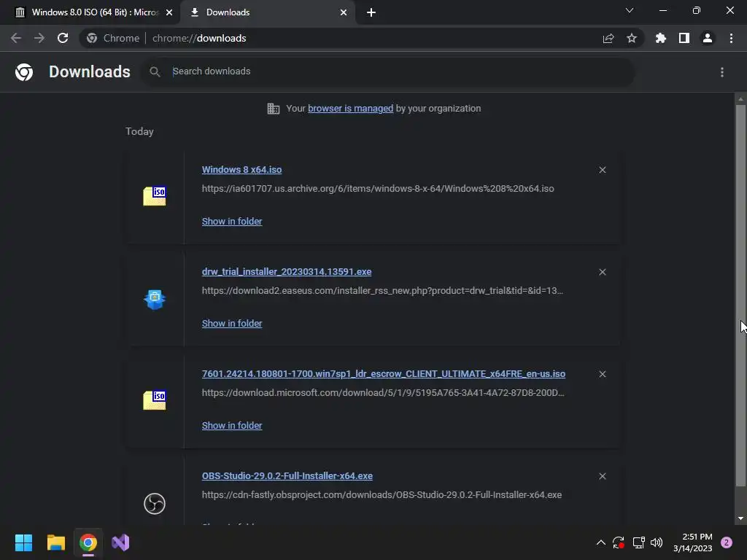The width and height of the screenshot is (747, 560).
Task: Open the network tray icon
Action: (638, 542)
